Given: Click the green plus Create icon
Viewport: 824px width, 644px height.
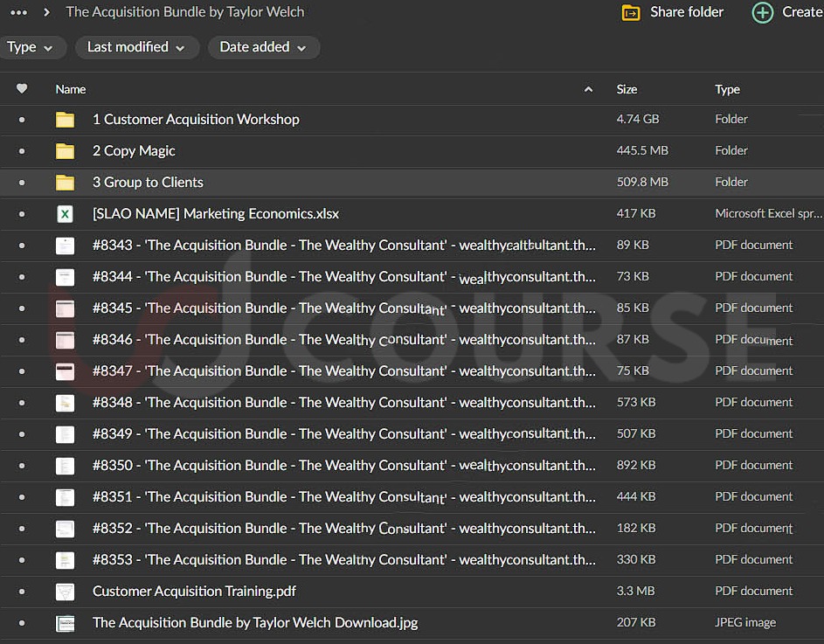Looking at the screenshot, I should pos(763,12).
